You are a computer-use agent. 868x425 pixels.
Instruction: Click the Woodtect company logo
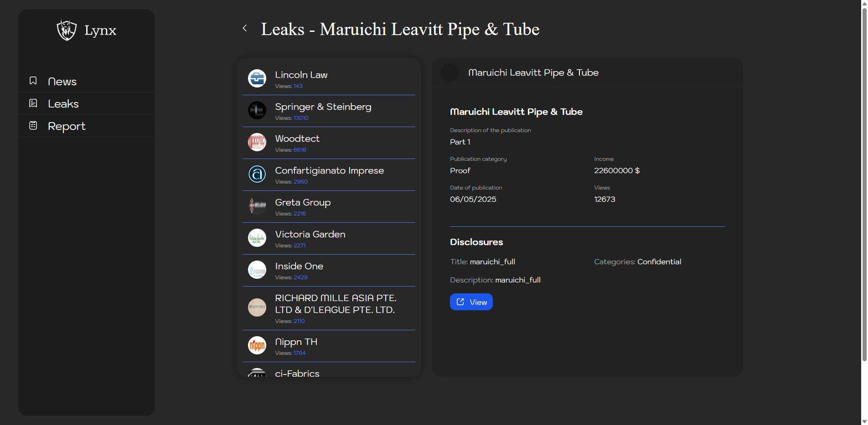(257, 142)
